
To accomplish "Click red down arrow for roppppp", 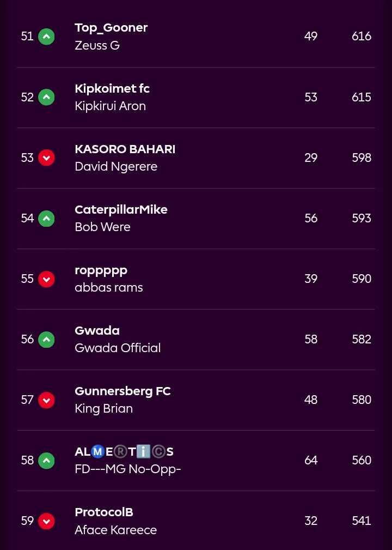I will [x=46, y=279].
